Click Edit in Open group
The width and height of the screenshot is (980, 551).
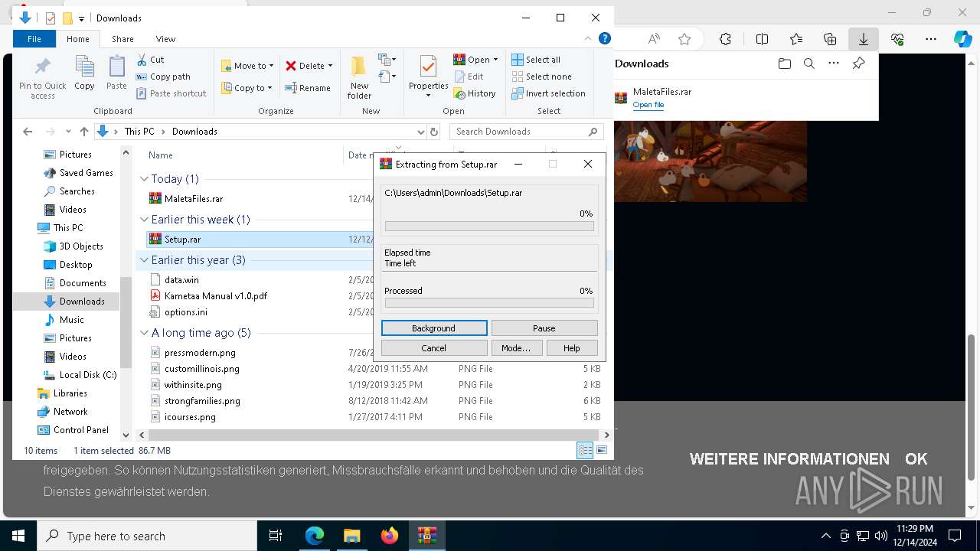pyautogui.click(x=469, y=77)
